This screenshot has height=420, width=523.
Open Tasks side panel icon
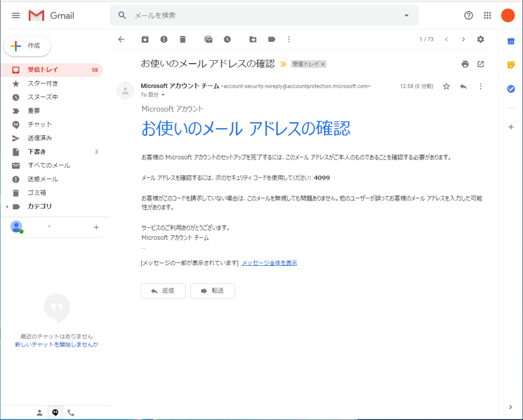tap(511, 89)
